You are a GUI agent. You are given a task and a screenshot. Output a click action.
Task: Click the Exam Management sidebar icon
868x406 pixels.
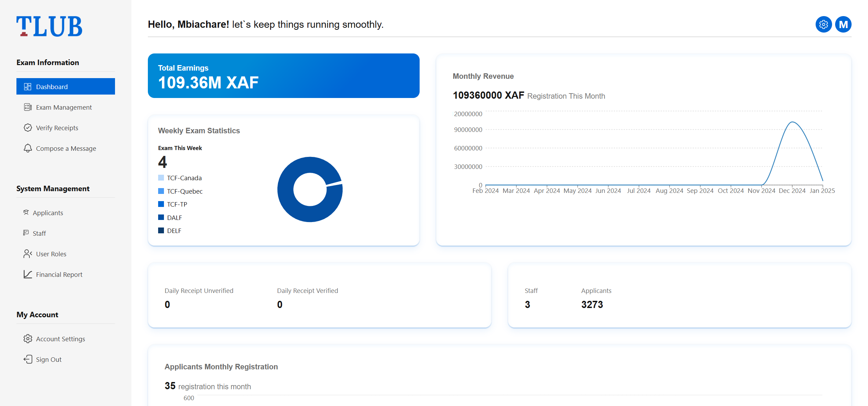point(28,107)
